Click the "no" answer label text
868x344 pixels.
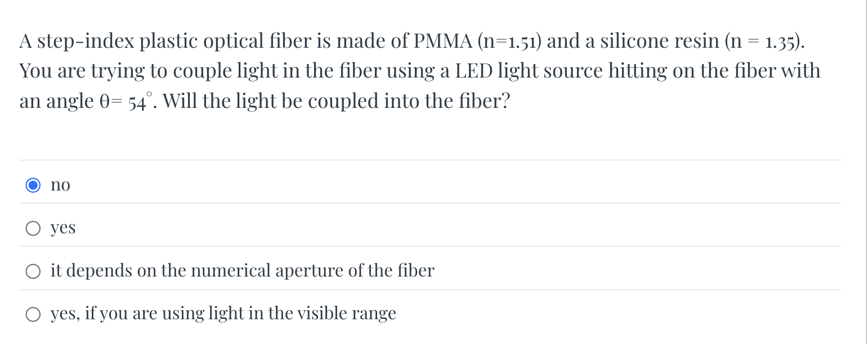coord(60,184)
